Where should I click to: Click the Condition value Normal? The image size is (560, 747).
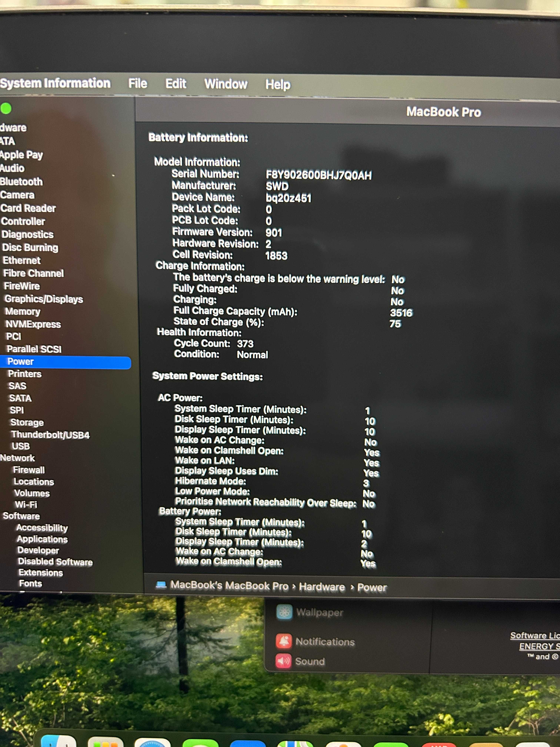(252, 355)
